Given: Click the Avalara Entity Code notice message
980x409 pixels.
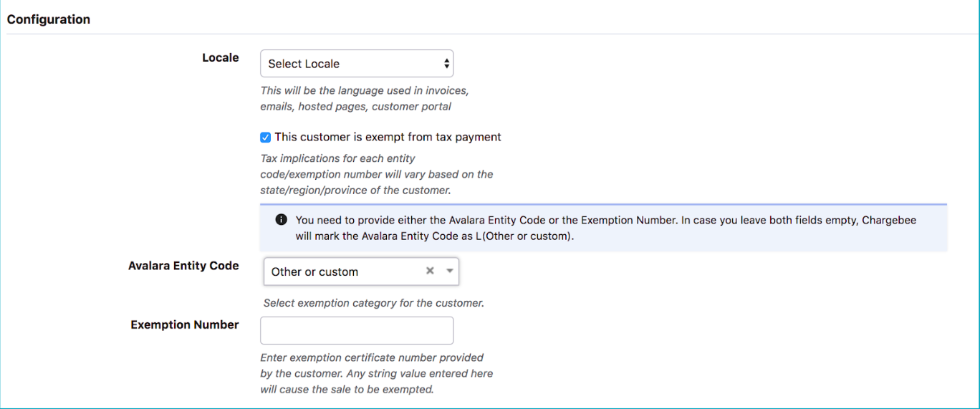Looking at the screenshot, I should (x=605, y=228).
